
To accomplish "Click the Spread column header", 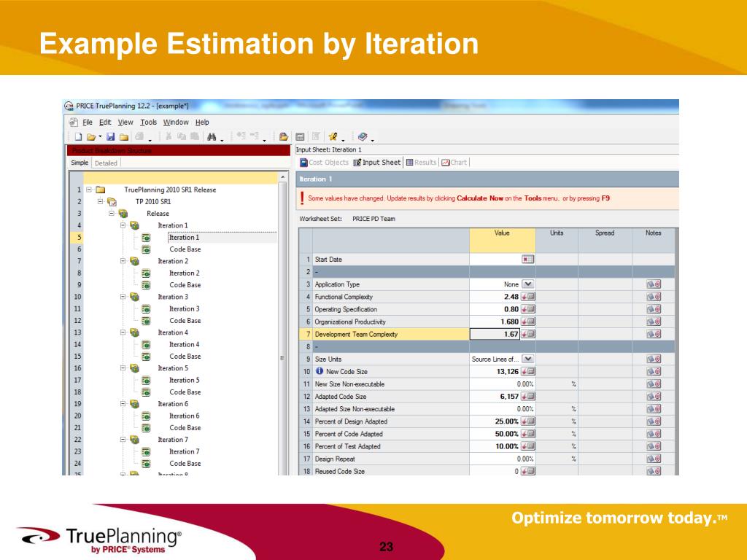I will coord(605,240).
